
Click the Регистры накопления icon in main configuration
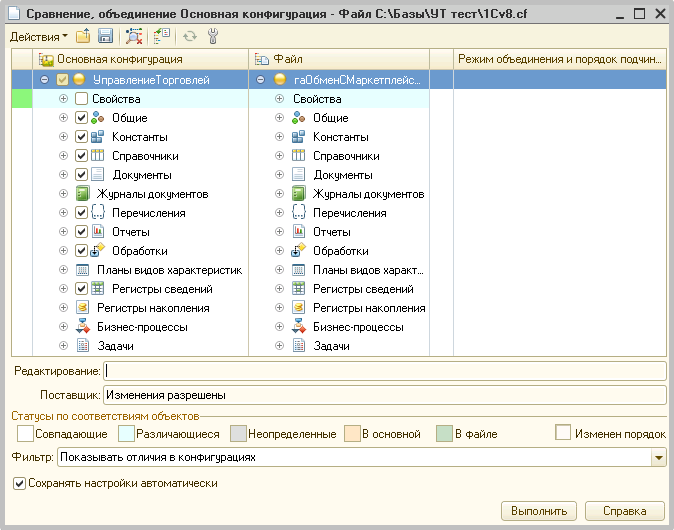point(82,307)
